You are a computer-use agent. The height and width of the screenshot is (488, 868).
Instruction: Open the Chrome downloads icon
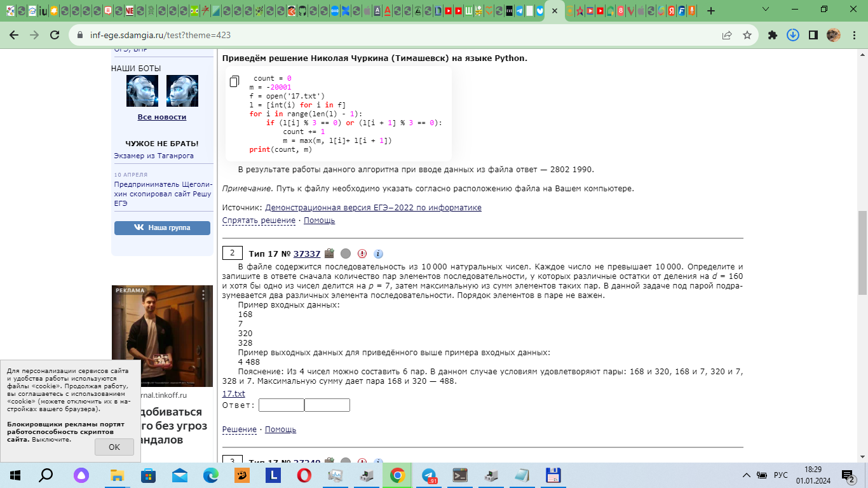tap(793, 36)
